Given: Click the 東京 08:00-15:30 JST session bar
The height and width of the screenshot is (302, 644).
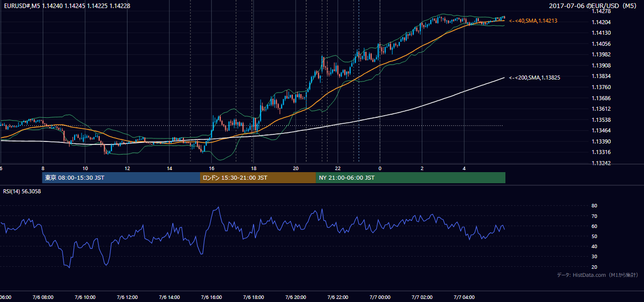Looking at the screenshot, I should [x=121, y=178].
